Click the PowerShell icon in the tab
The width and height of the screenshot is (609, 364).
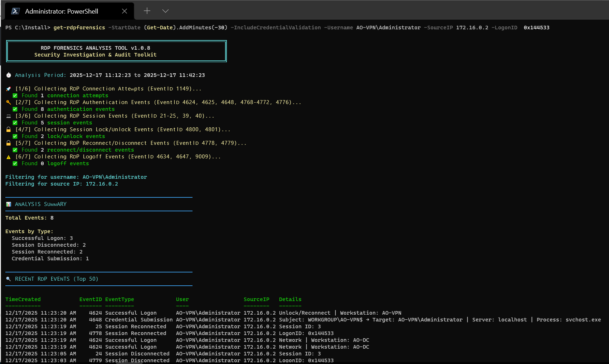click(15, 11)
